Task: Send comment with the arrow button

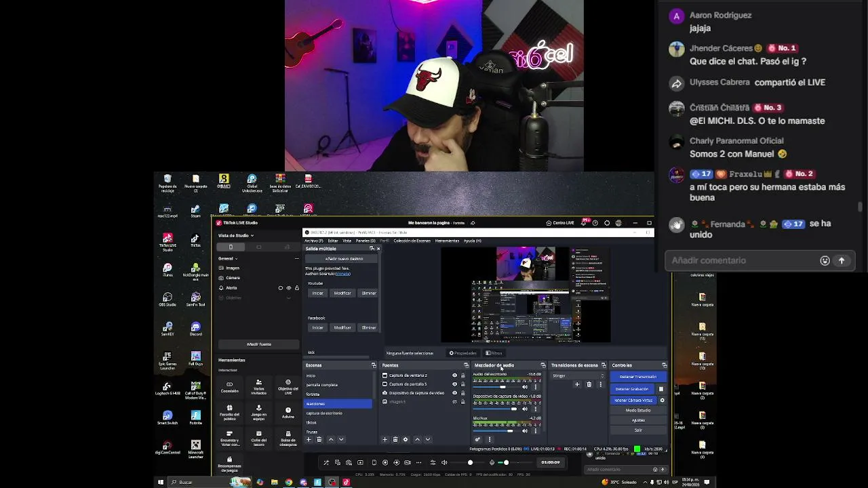Action: click(842, 260)
